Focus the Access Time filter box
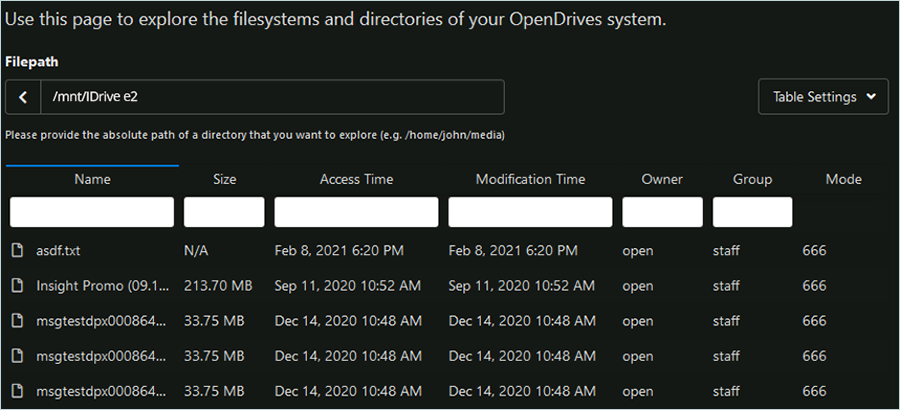900x410 pixels. (x=356, y=212)
